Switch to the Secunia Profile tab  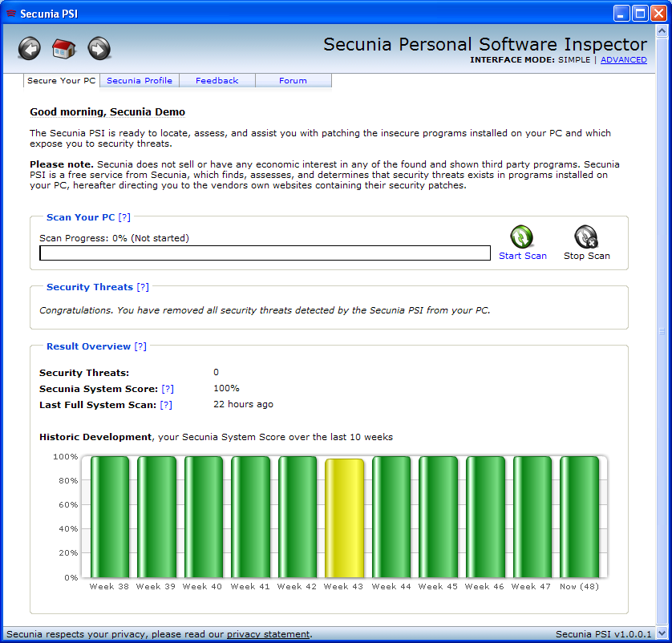[x=140, y=80]
